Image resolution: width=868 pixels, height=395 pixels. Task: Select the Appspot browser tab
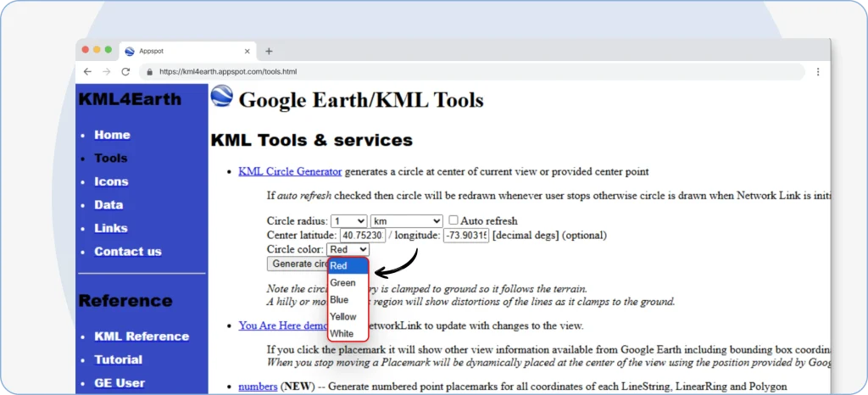pos(188,52)
